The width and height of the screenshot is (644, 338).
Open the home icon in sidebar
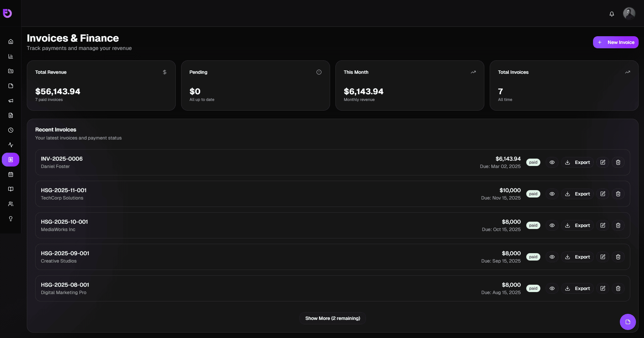coord(11,42)
